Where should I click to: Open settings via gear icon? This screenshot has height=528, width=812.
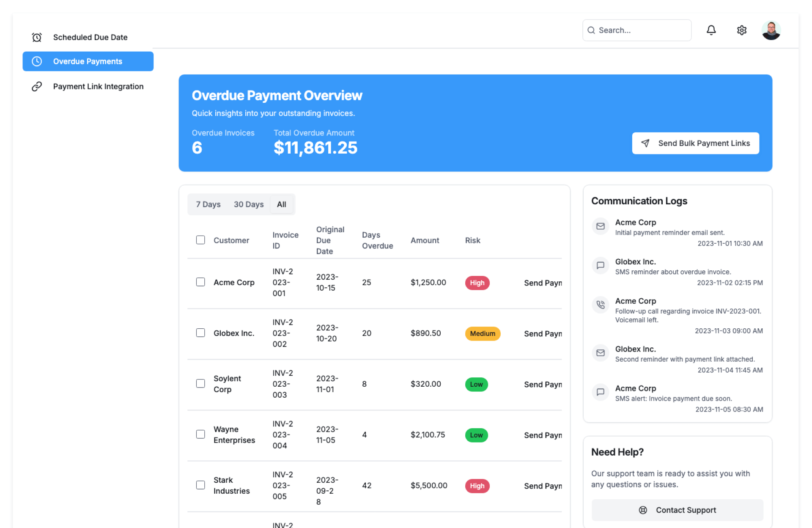(x=741, y=30)
